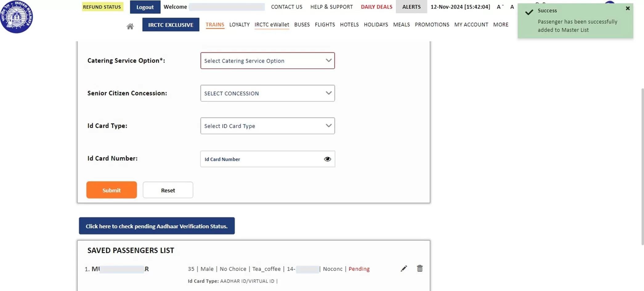This screenshot has height=291, width=644.
Task: Open the Catering Service Option dropdown
Action: pyautogui.click(x=267, y=61)
